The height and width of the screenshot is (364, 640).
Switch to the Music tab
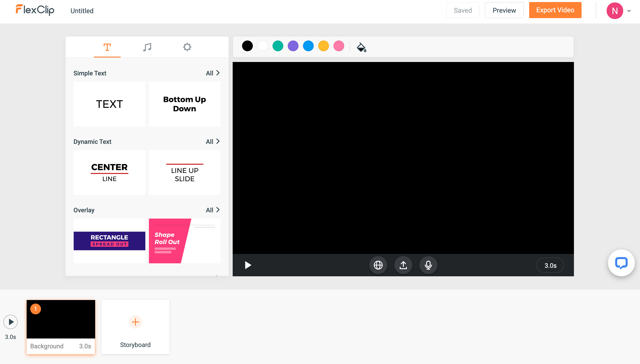147,47
